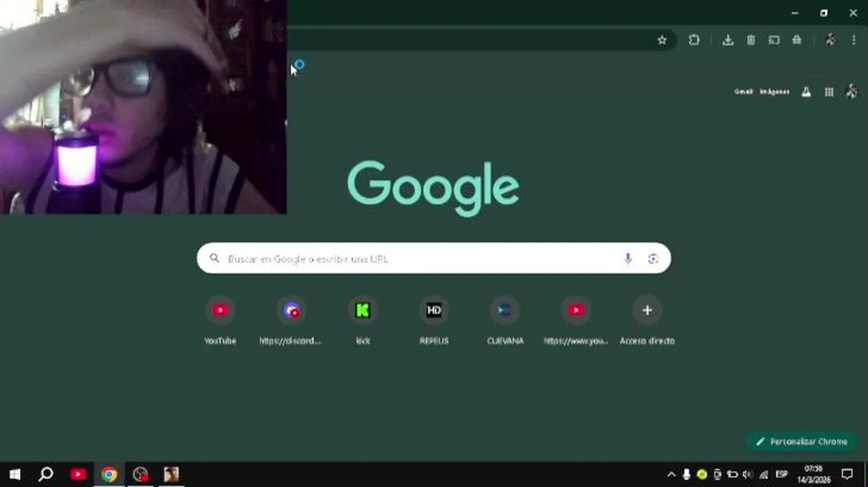868x487 pixels.
Task: Open the Chrome extensions puzzle icon
Action: point(694,40)
